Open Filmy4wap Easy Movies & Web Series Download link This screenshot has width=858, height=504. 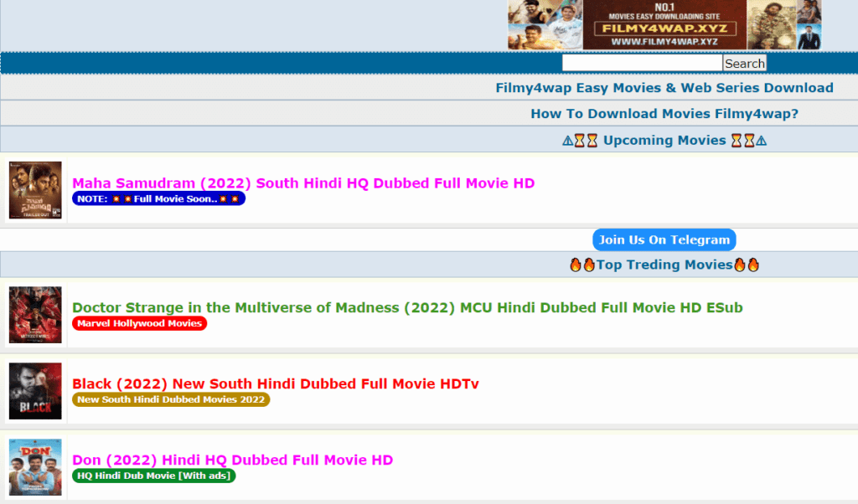[x=664, y=88]
